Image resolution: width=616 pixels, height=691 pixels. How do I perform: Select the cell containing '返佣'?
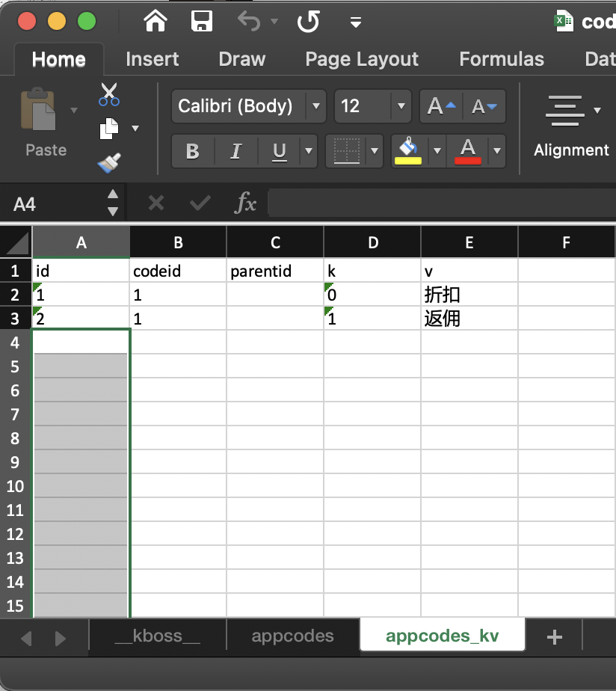click(469, 318)
